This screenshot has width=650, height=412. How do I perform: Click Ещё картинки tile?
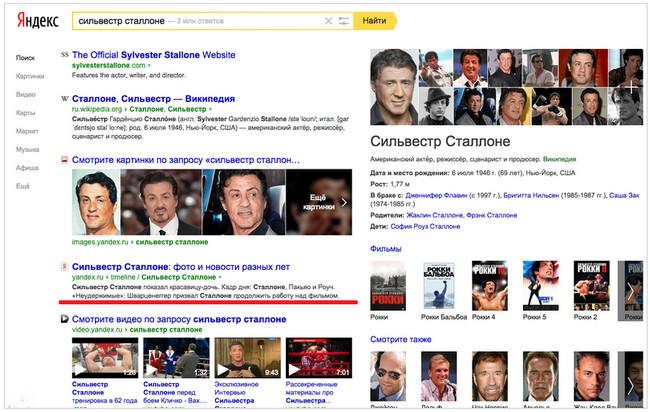pos(319,202)
